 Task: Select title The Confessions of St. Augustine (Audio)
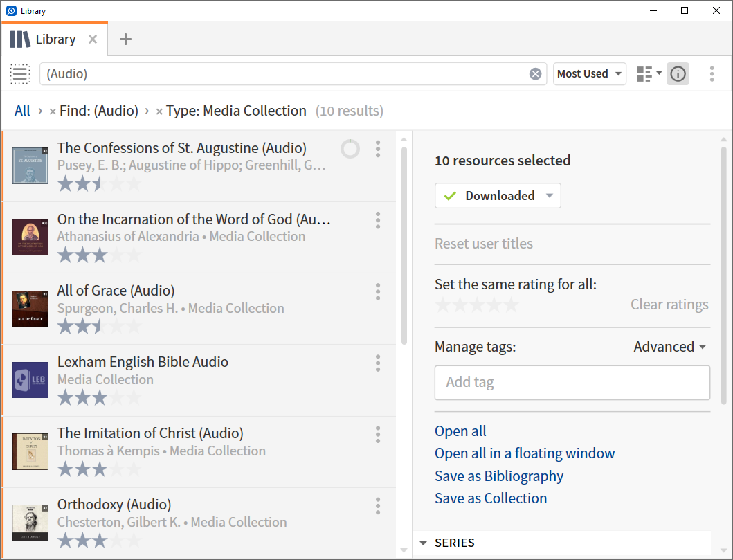tap(182, 148)
